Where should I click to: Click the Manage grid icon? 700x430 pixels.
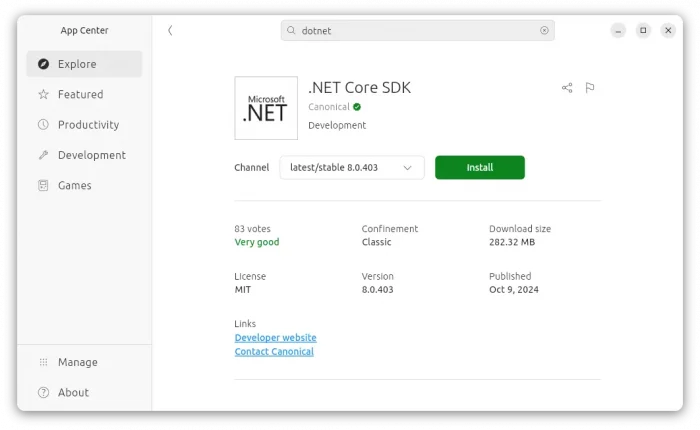click(x=43, y=362)
